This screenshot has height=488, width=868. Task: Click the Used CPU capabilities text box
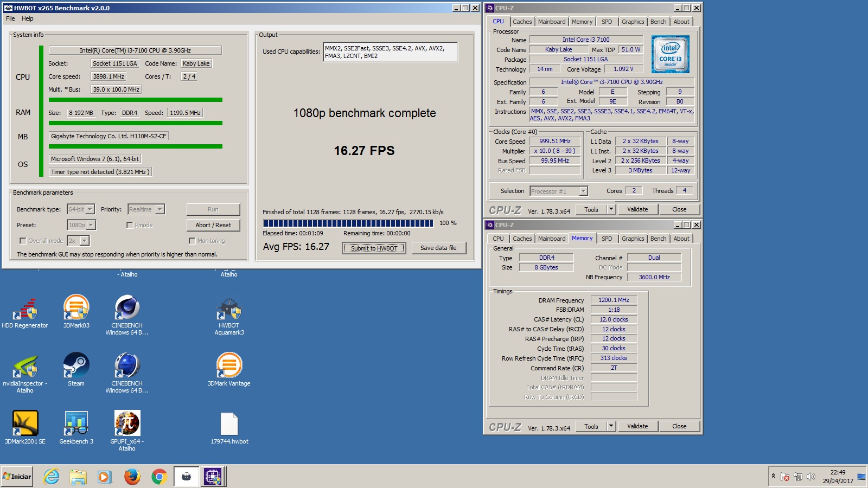(391, 52)
